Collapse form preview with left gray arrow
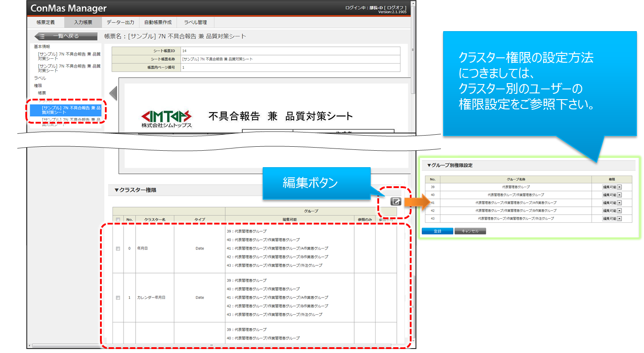The width and height of the screenshot is (644, 353). [113, 93]
